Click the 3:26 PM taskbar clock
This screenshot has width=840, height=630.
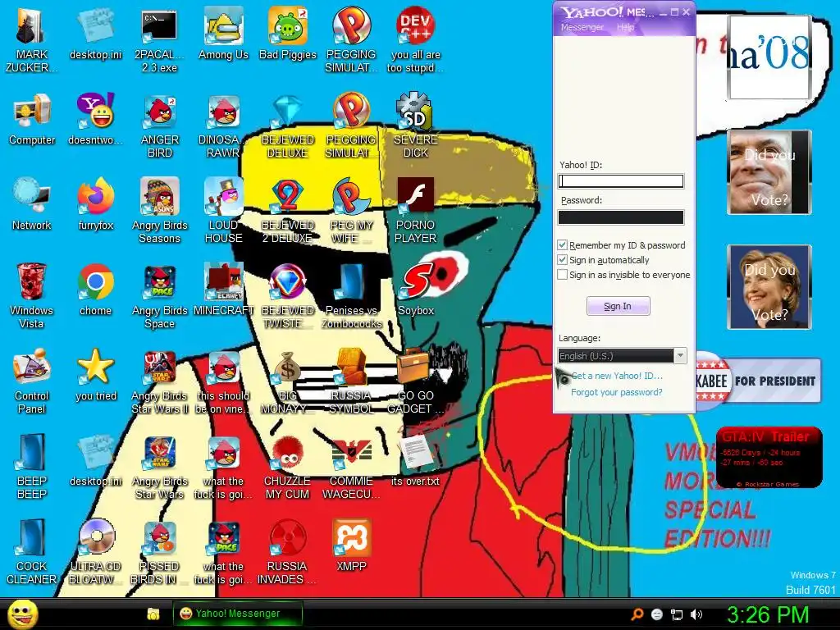[x=768, y=614]
